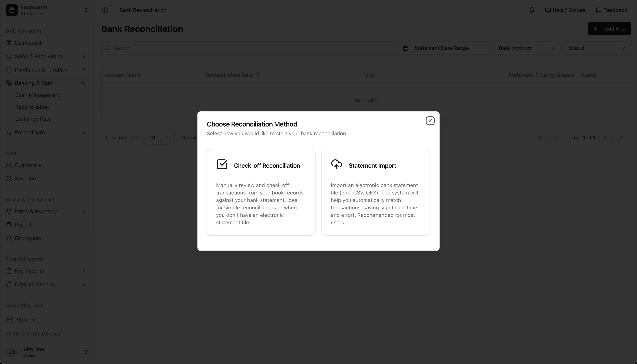Open Suppliers in sidebar

(x=47, y=178)
